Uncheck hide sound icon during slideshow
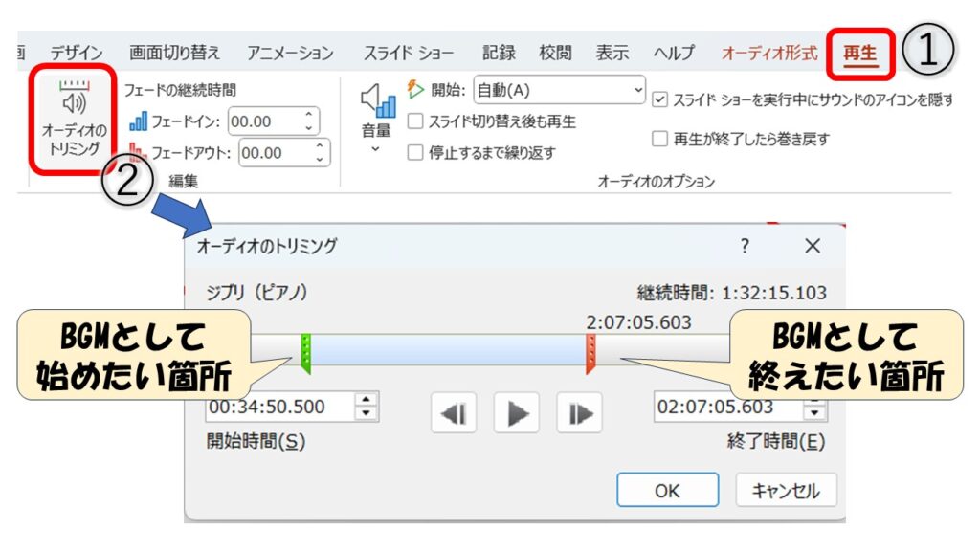The image size is (980, 551). [x=659, y=99]
